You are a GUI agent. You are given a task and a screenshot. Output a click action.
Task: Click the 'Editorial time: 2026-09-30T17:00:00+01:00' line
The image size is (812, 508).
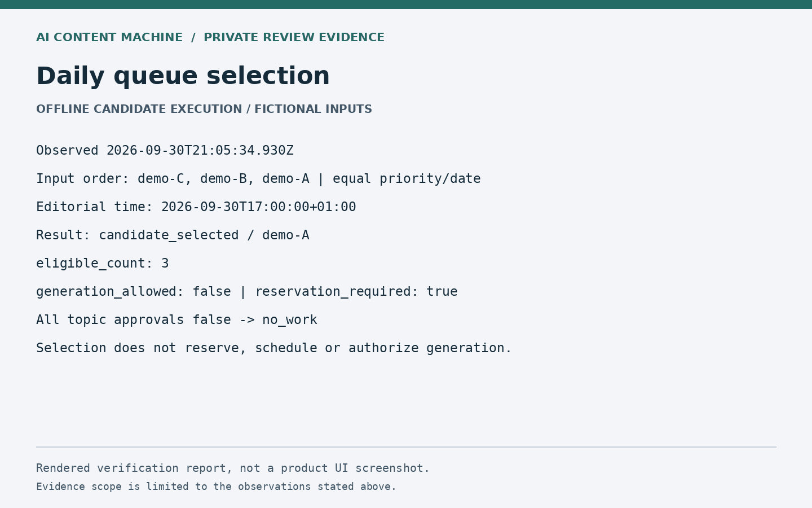[196, 207]
